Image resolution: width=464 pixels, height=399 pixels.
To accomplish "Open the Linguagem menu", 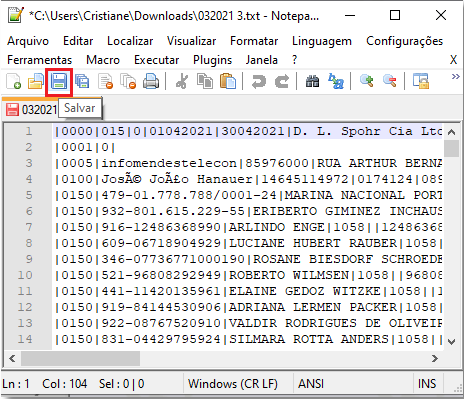I will pyautogui.click(x=322, y=41).
